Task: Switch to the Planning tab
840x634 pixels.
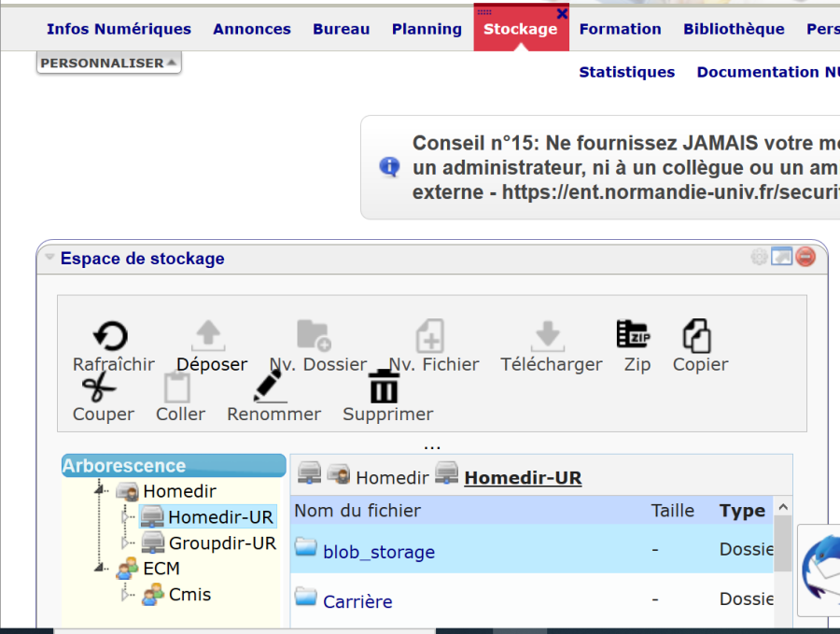Action: pyautogui.click(x=427, y=29)
